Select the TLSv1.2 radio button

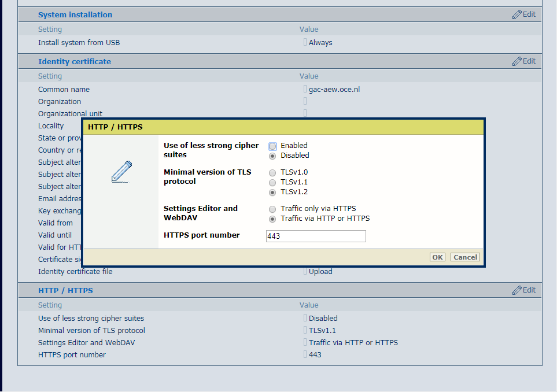tap(272, 193)
